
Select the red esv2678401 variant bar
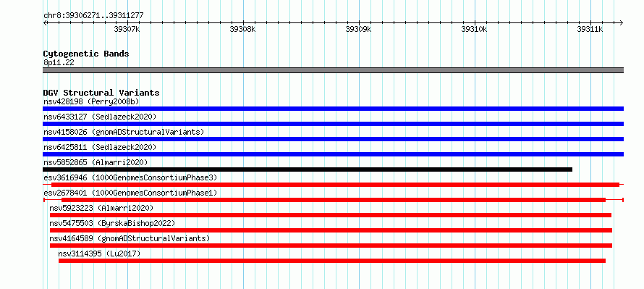pos(334,200)
